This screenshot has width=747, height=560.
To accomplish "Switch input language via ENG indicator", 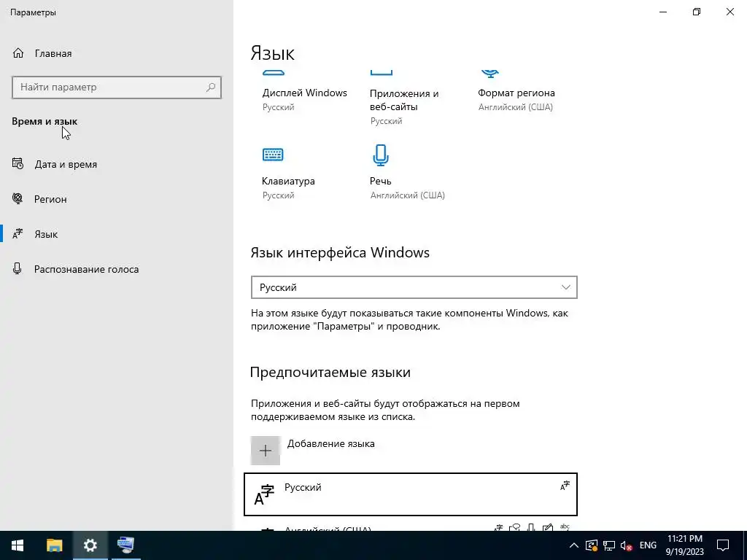I will pos(648,545).
